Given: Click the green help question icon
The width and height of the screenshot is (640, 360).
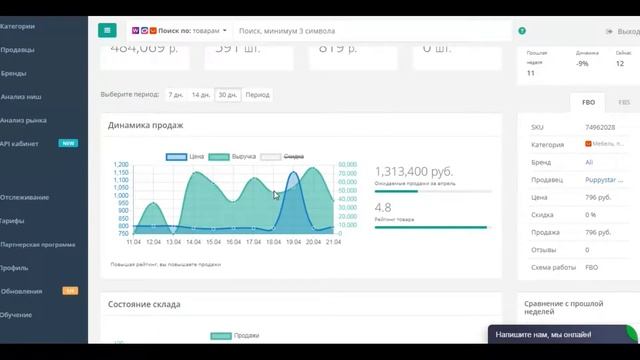Looking at the screenshot, I should pyautogui.click(x=522, y=31).
